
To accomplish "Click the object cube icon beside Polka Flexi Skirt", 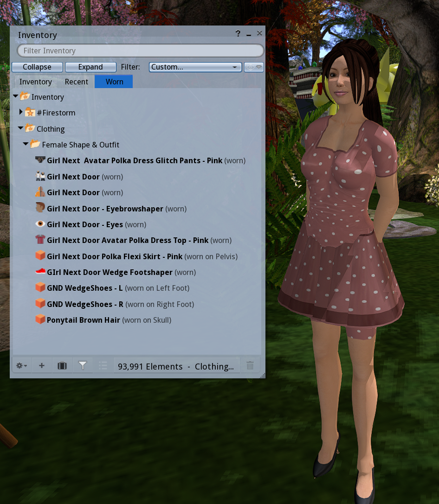I will coord(40,255).
